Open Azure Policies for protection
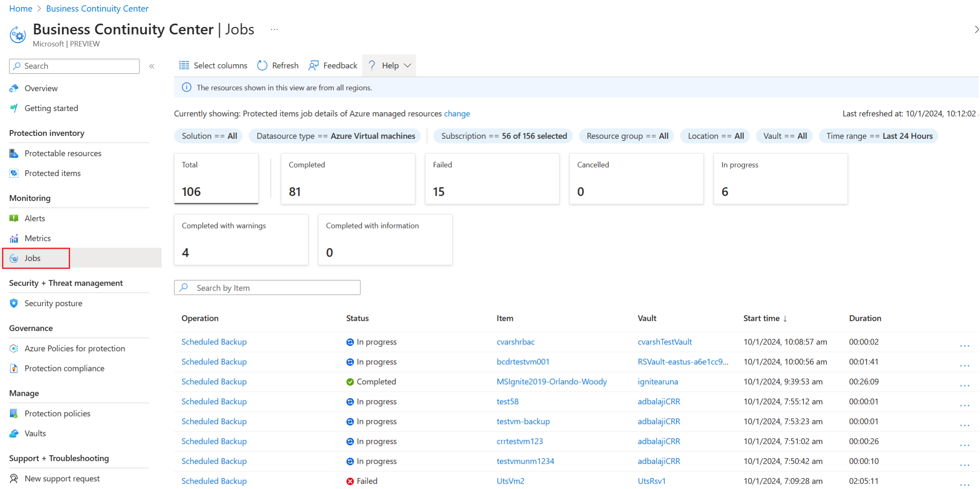Viewport: 980px width, 489px height. pos(75,348)
